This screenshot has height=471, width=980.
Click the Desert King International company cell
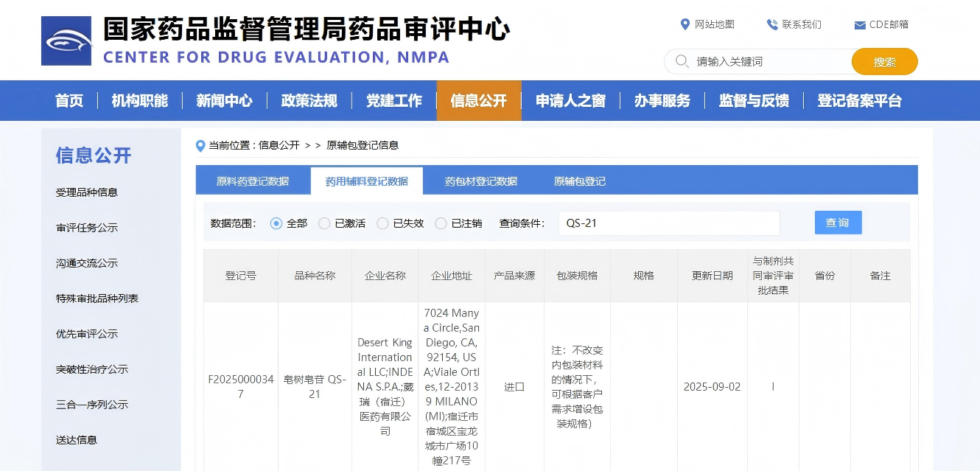385,387
